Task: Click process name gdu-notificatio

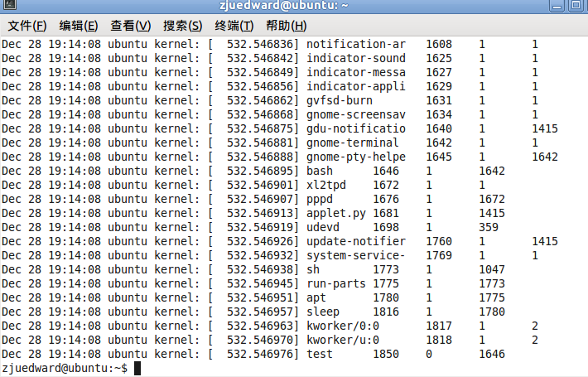Action: click(356, 128)
